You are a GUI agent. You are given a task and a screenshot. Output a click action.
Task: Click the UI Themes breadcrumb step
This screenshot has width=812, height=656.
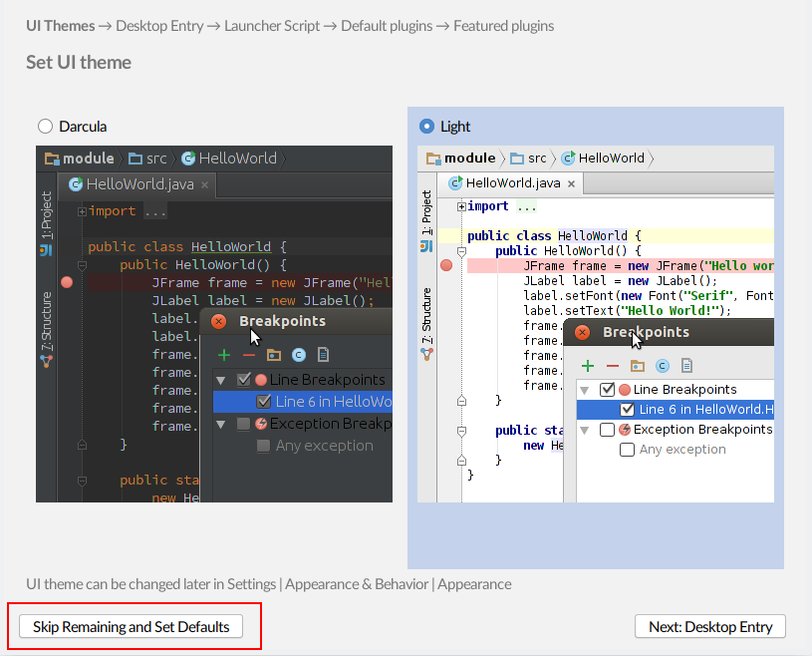61,26
